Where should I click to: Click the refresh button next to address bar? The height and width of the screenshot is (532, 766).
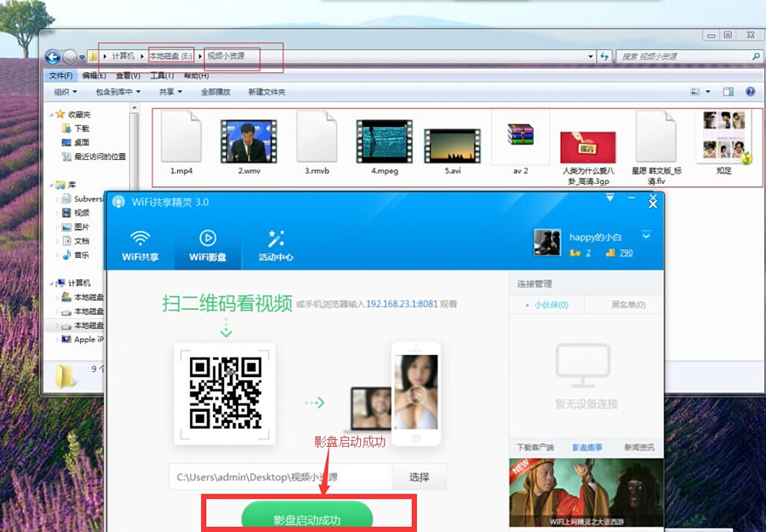604,57
